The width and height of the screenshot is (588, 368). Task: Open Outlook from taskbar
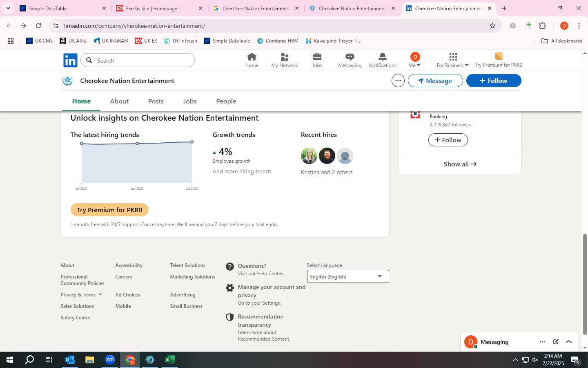[70, 360]
